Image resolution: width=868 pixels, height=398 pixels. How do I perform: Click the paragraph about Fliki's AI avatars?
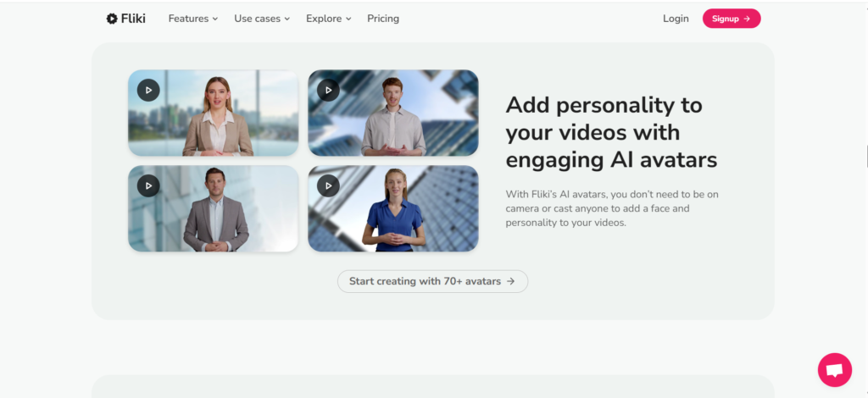click(612, 209)
